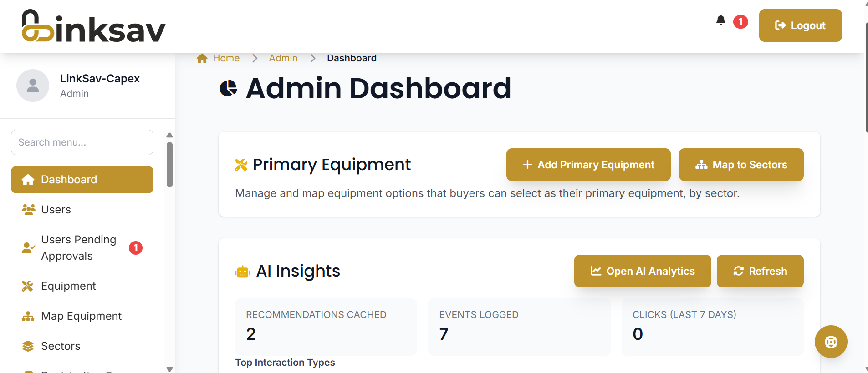
Task: Click the Linksav logo
Action: coord(93,26)
